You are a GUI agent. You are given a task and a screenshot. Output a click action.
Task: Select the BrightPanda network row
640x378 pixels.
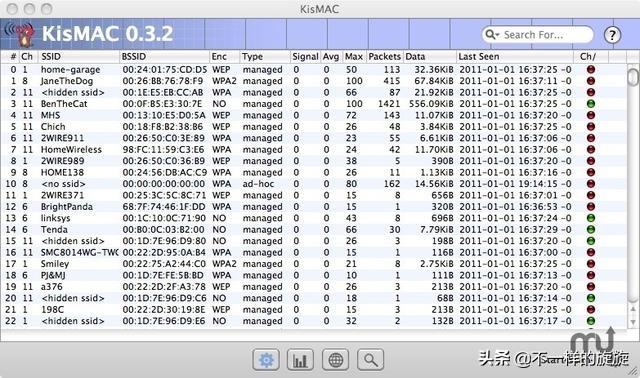tap(313, 207)
